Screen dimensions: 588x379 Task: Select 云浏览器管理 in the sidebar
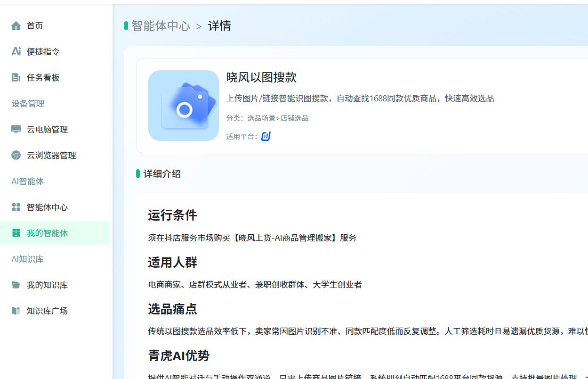[55, 155]
